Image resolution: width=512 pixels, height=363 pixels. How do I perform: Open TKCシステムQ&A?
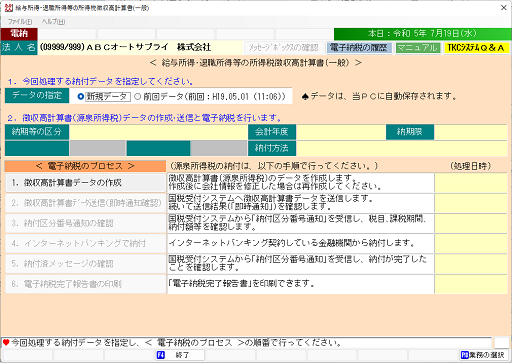pyautogui.click(x=476, y=48)
